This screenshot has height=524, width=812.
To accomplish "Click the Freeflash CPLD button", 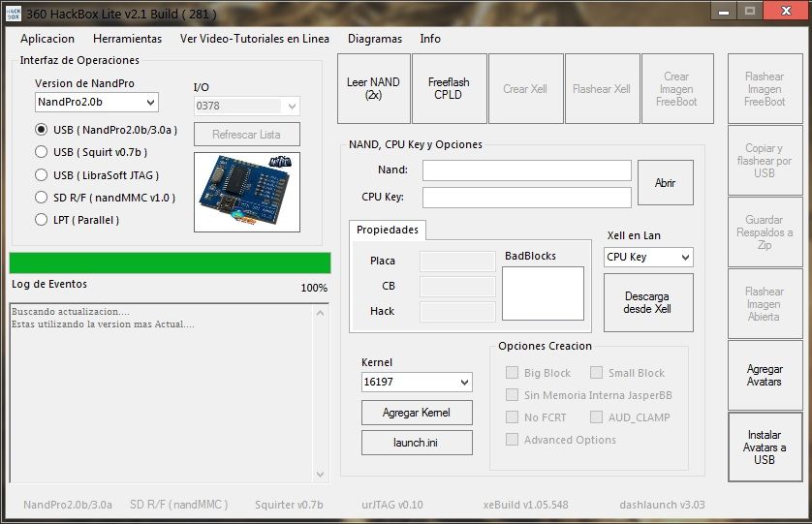I will [449, 88].
